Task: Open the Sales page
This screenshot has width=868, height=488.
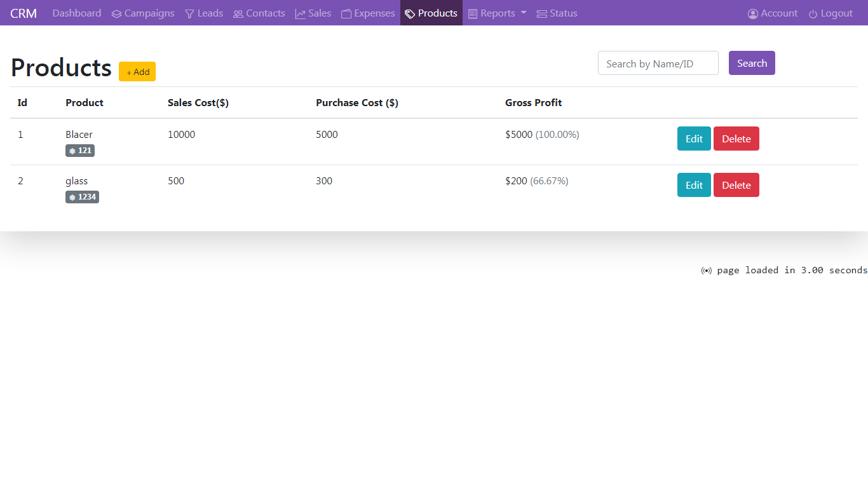Action: (313, 13)
